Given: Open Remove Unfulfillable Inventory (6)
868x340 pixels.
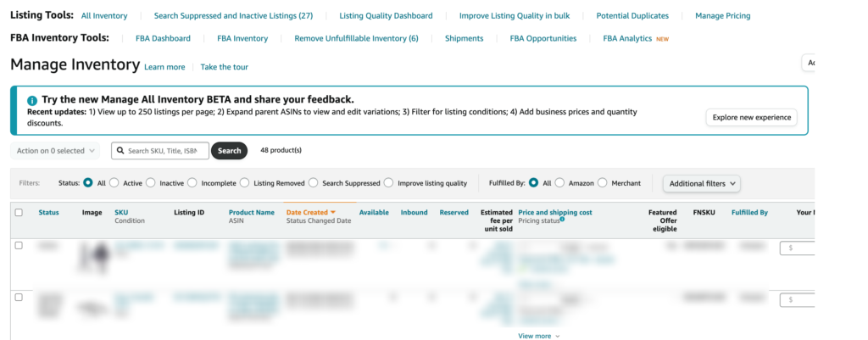Looking at the screenshot, I should pyautogui.click(x=357, y=38).
